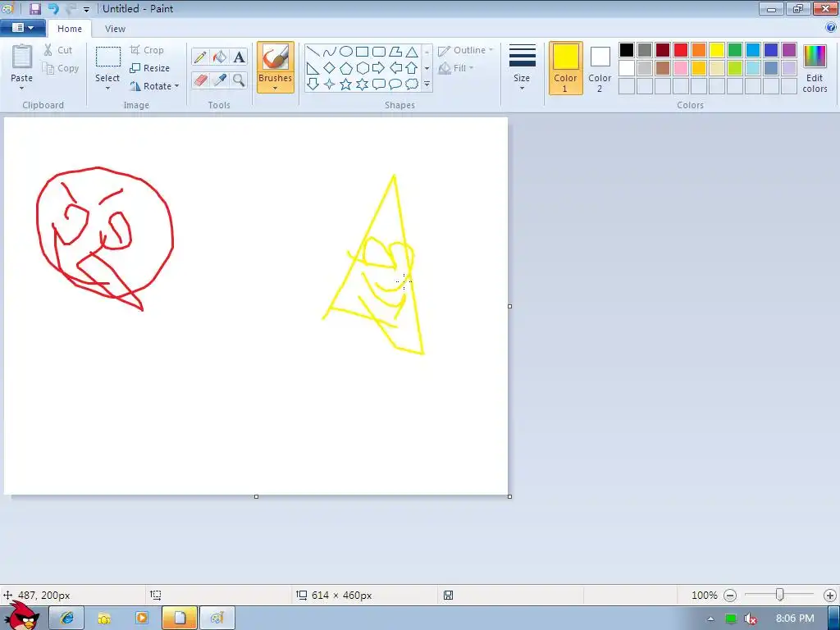Pick the black color swatch

click(627, 50)
